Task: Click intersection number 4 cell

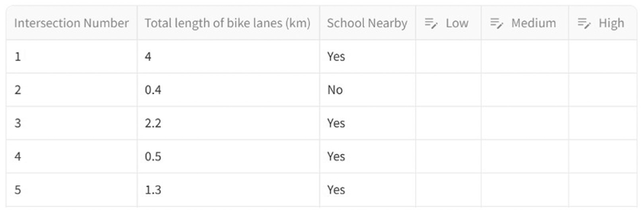Action: coord(72,156)
